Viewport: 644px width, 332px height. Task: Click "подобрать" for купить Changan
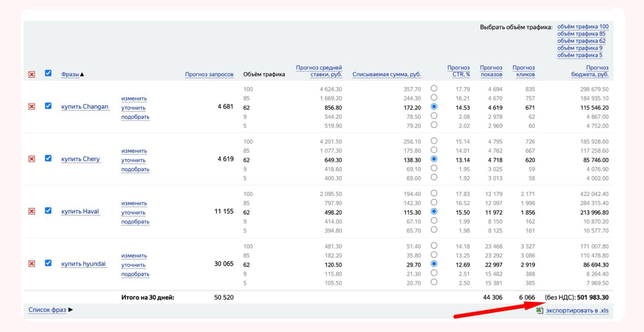coord(135,117)
